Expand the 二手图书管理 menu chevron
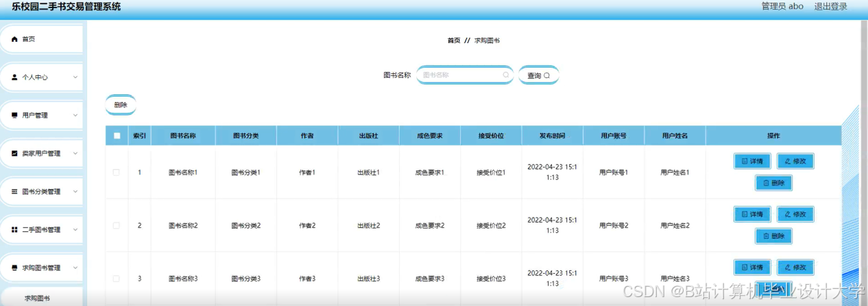Image resolution: width=868 pixels, height=306 pixels. [75, 230]
